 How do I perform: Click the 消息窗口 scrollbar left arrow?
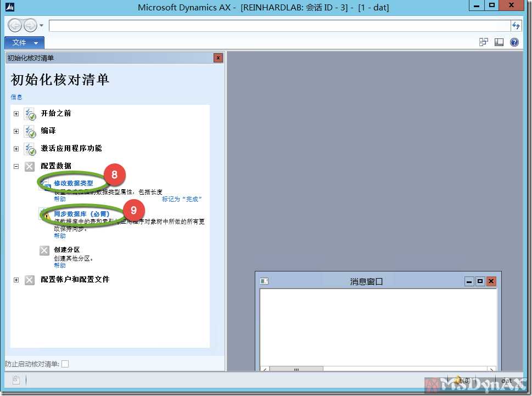coord(265,369)
